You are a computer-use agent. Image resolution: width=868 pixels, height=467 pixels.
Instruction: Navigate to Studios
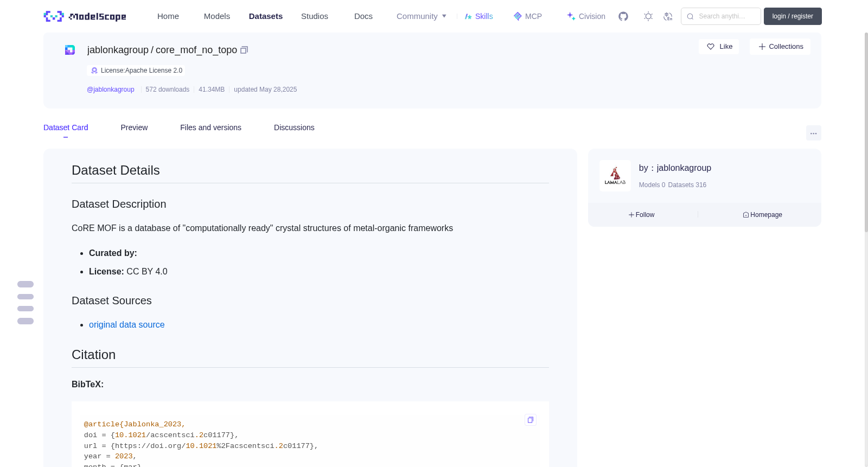315,16
